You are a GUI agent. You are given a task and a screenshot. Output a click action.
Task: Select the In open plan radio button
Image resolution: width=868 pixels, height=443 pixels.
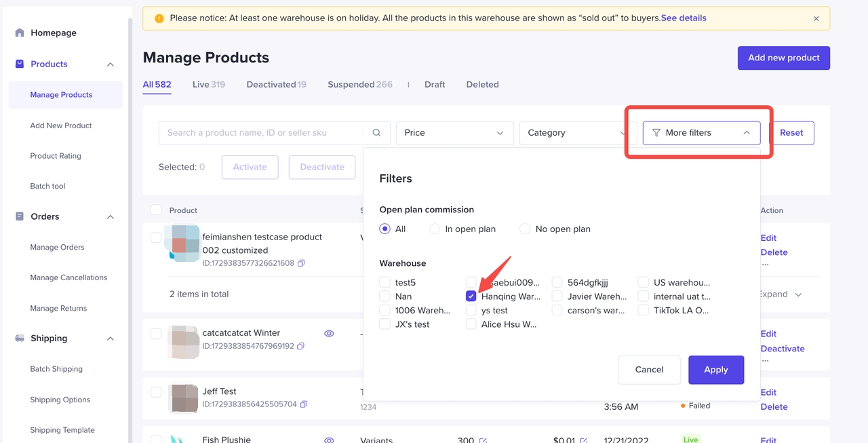(434, 229)
